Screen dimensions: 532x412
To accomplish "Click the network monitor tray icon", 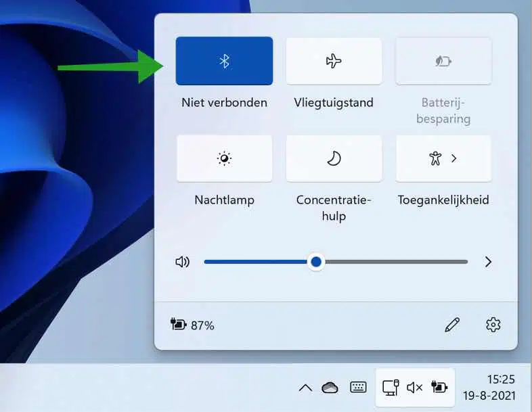I will [391, 388].
